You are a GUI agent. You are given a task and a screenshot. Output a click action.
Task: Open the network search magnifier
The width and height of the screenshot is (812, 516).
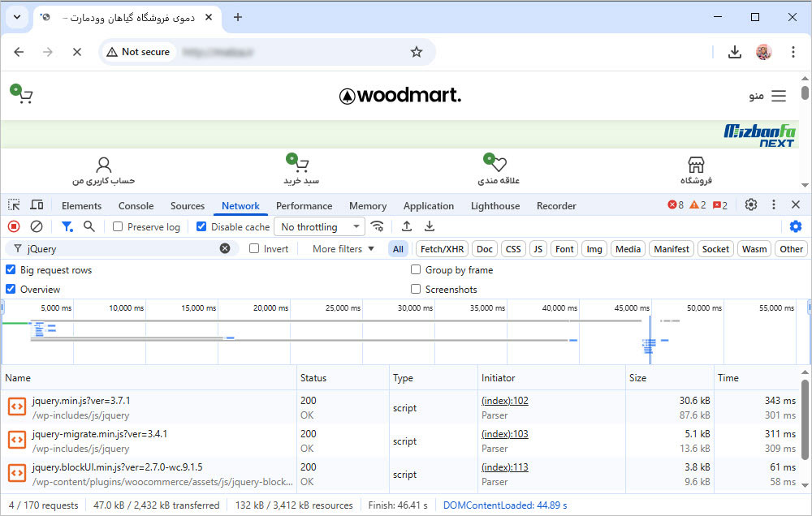coord(89,227)
